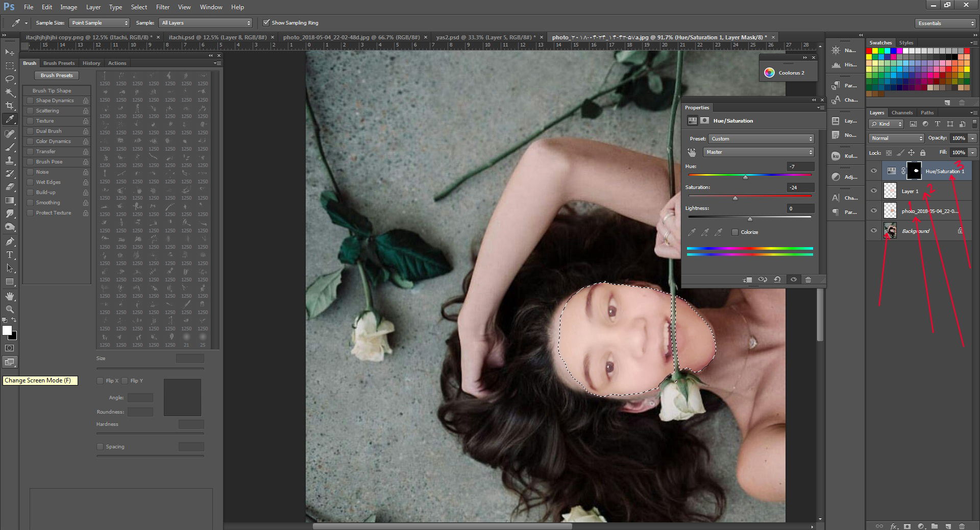Reset adjustment to defaults icon
Viewport: 980px width, 530px height.
(x=777, y=280)
